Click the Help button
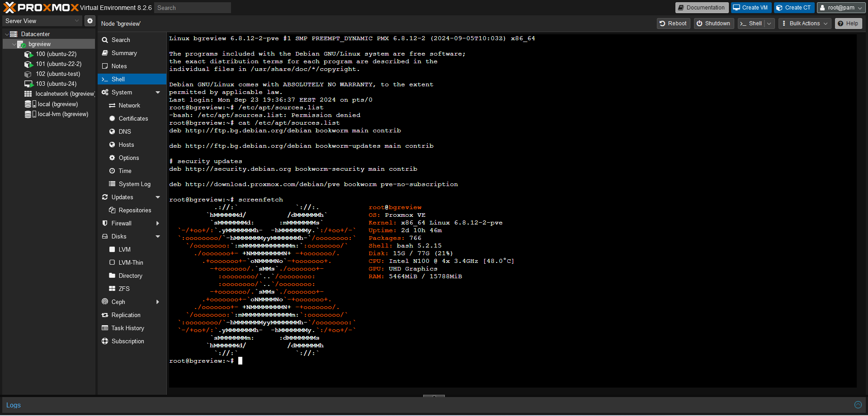This screenshot has height=416, width=868. pyautogui.click(x=848, y=23)
